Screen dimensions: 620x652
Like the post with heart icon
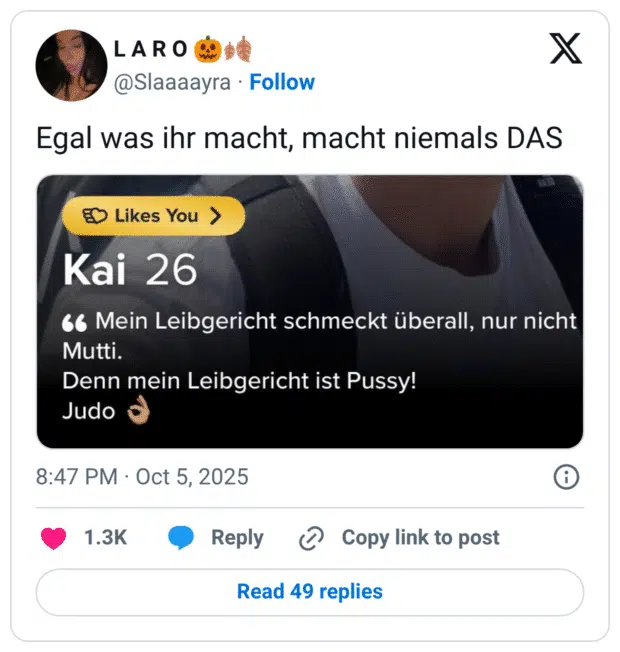click(x=53, y=538)
